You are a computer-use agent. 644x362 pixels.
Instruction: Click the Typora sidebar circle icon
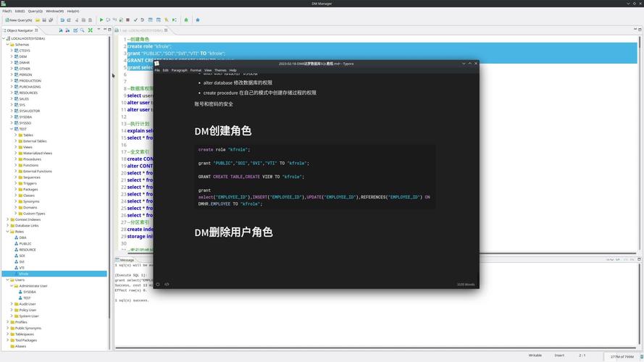(x=158, y=284)
